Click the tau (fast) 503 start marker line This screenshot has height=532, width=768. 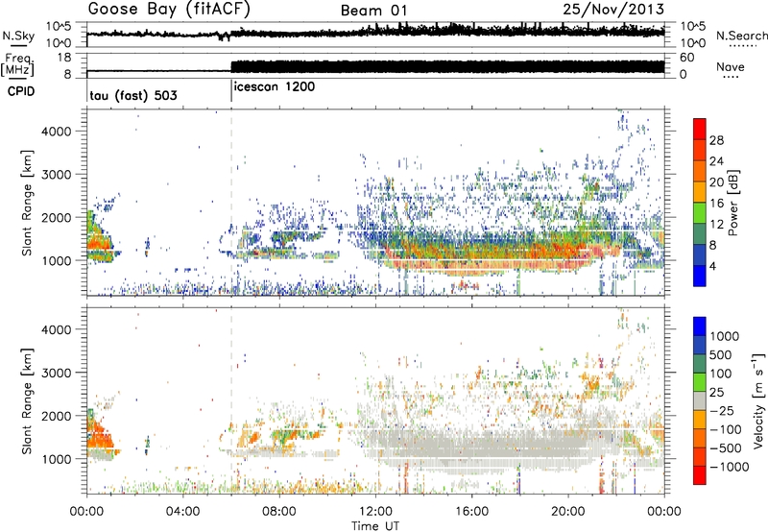pyautogui.click(x=87, y=89)
